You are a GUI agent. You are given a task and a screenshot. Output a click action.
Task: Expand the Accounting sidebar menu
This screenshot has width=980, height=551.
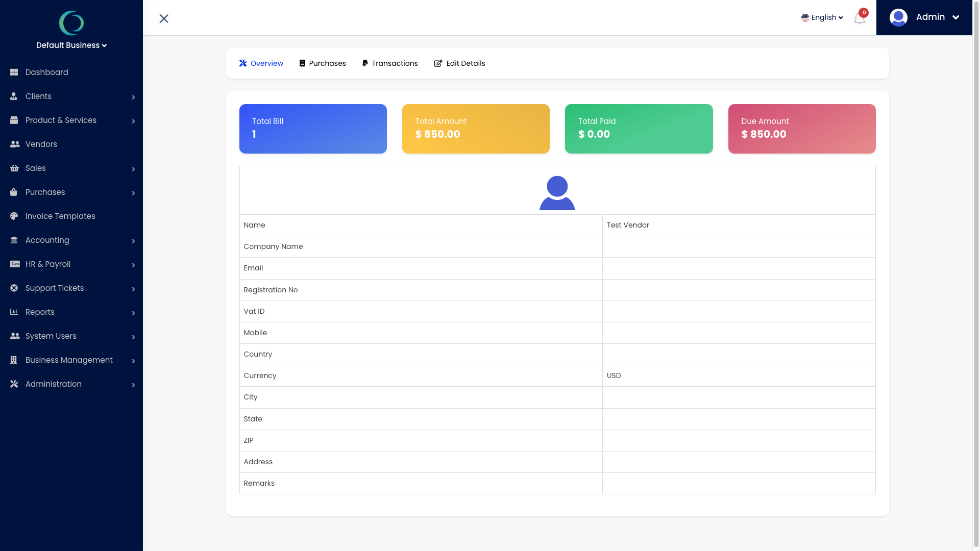click(47, 240)
